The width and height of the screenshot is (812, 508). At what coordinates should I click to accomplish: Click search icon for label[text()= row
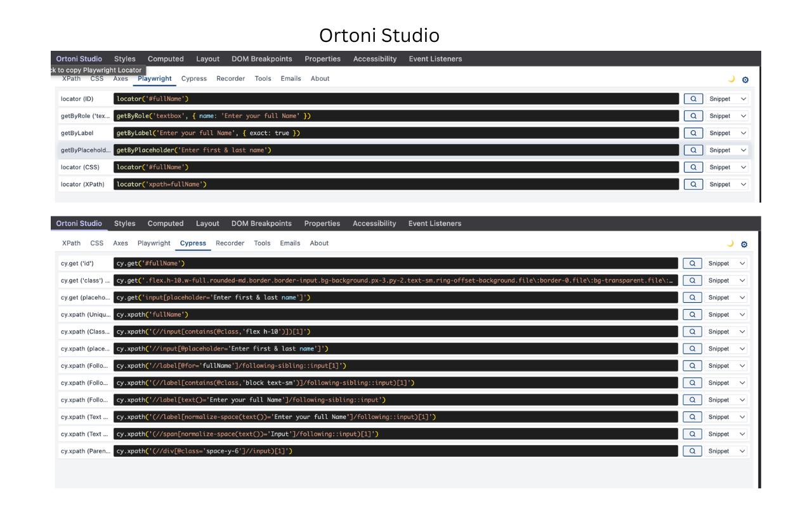(x=692, y=401)
